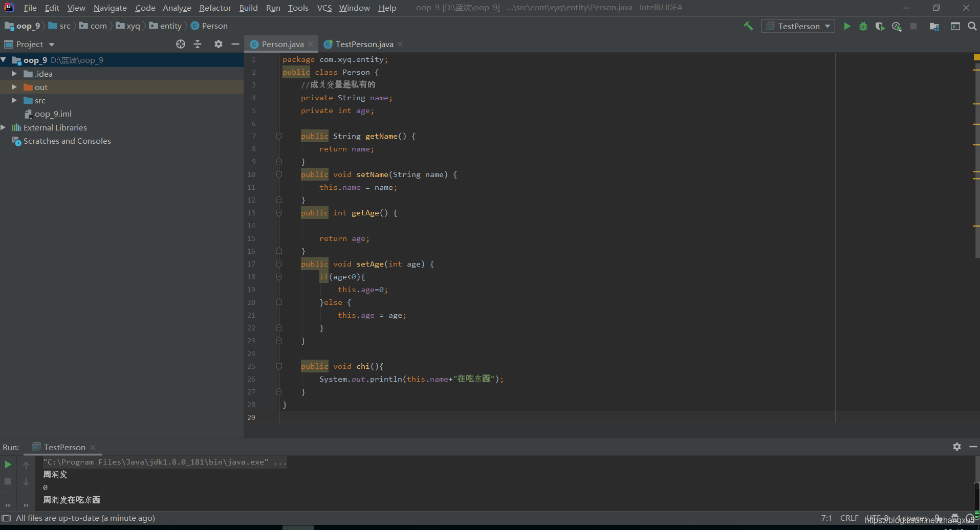Fold the getName method at its gutter marker
980x530 pixels.
279,136
